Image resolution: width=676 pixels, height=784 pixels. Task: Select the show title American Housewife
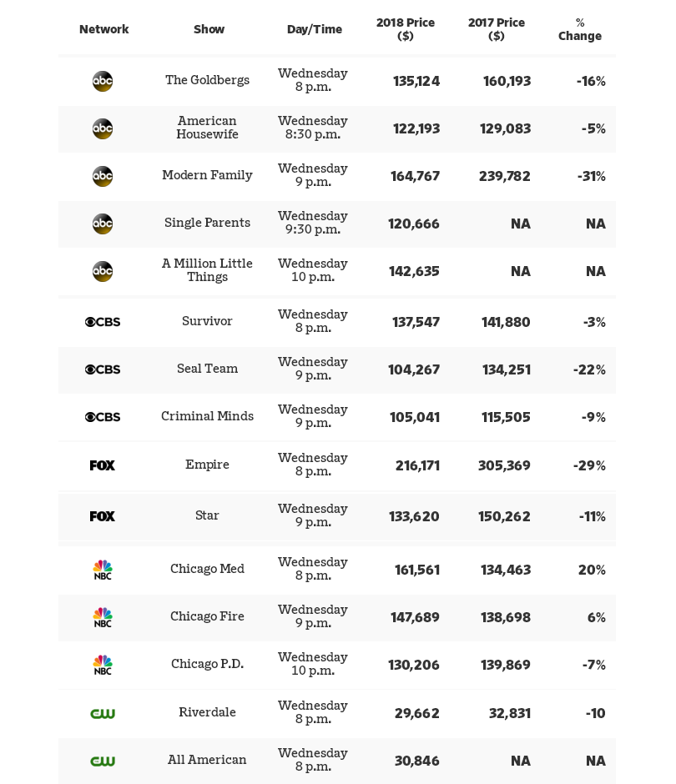point(207,128)
